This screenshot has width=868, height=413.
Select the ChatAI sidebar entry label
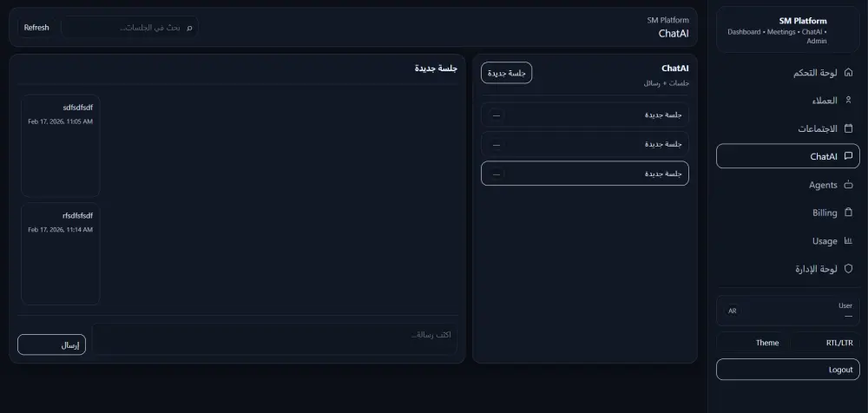[x=824, y=157]
